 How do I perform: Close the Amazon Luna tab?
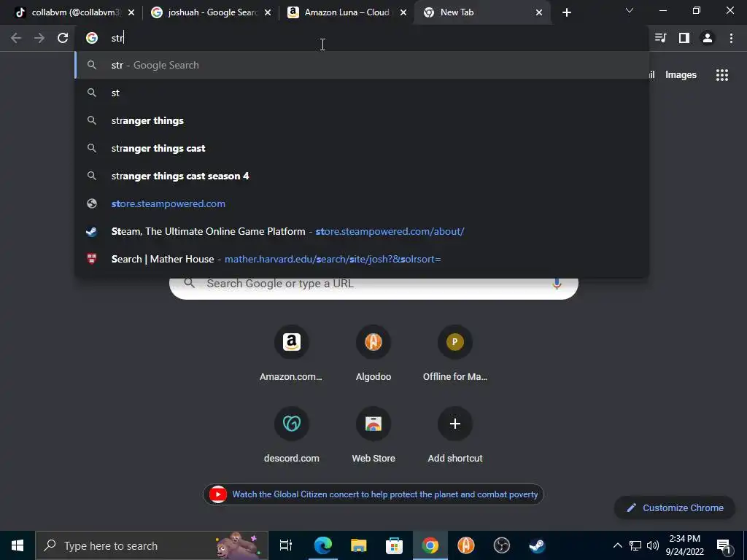(403, 12)
